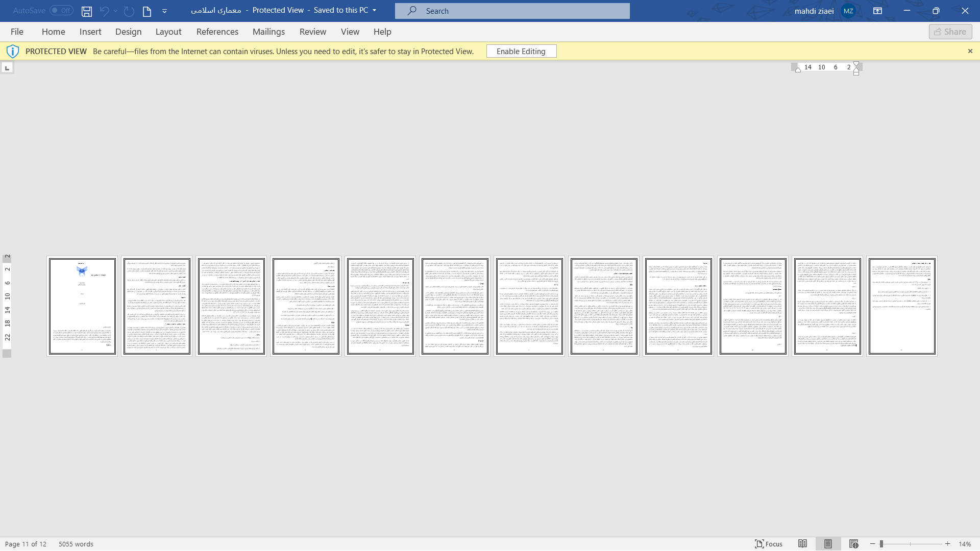Enable Editing by clicking the button
The image size is (980, 551).
521,51
